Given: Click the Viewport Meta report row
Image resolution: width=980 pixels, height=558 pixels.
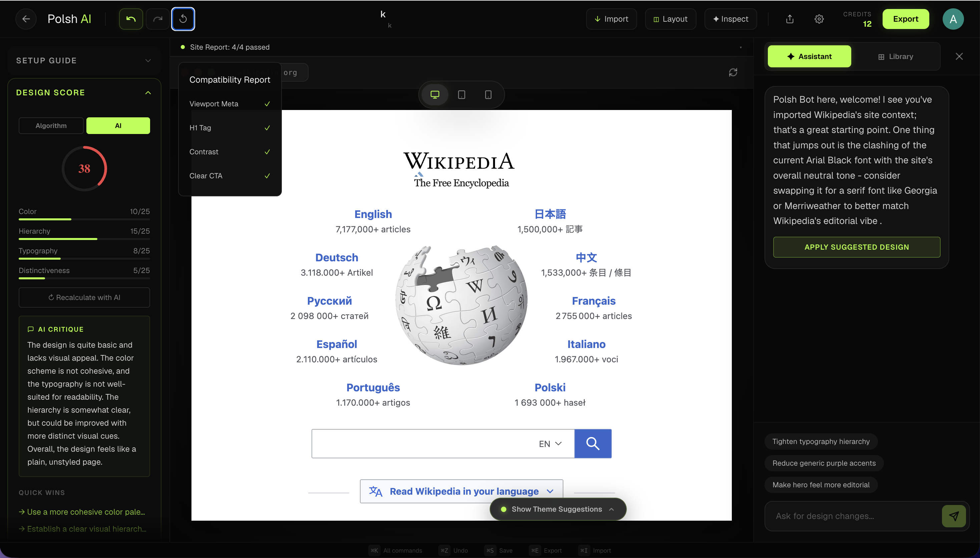Looking at the screenshot, I should (230, 104).
